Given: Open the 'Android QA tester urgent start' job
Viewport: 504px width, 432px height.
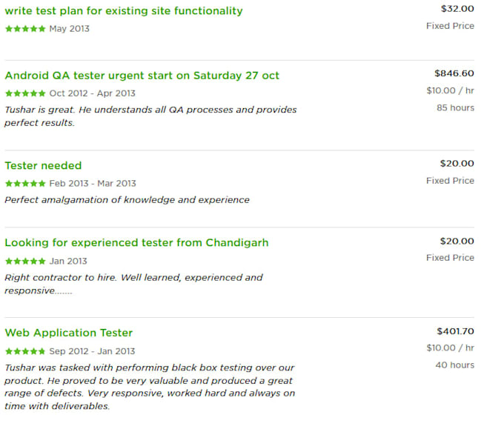Looking at the screenshot, I should point(142,76).
